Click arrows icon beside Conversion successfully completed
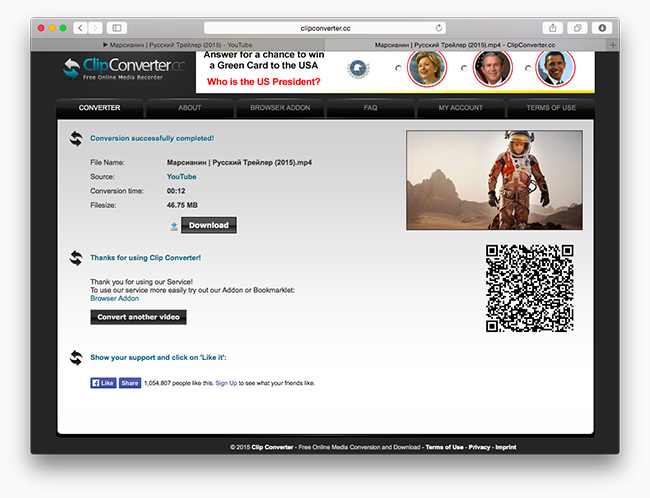This screenshot has height=498, width=650. (x=76, y=139)
